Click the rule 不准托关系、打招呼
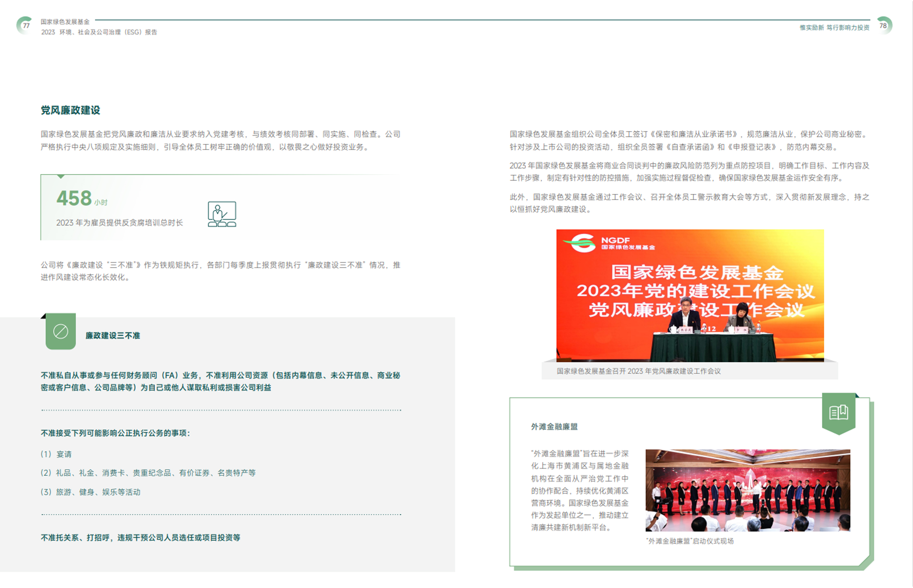The image size is (913, 588). [x=141, y=538]
